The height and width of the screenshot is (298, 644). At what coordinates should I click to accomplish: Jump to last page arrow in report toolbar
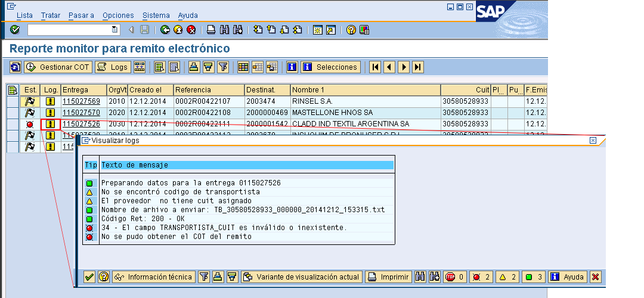click(x=417, y=67)
